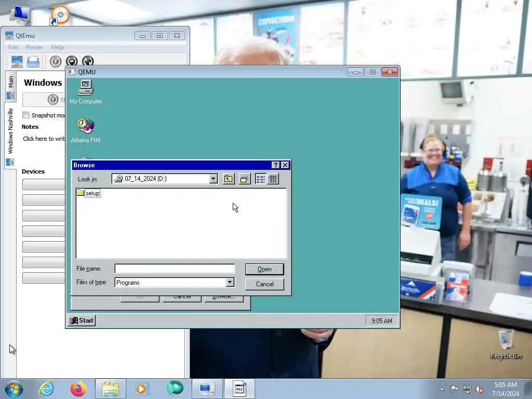The width and height of the screenshot is (532, 399).
Task: Open Help menu in QtEmu
Action: 57,47
